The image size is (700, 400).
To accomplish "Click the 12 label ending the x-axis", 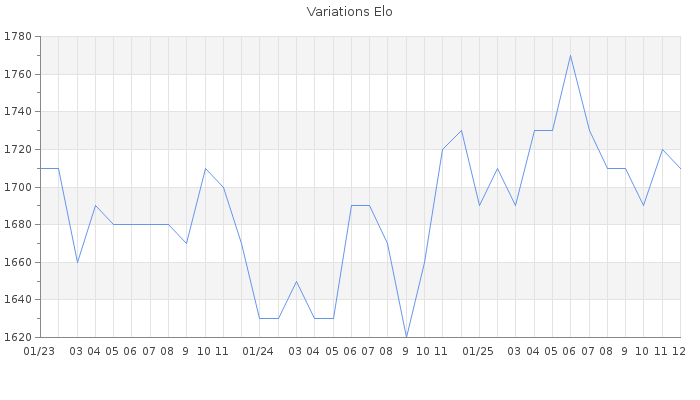I will (679, 351).
